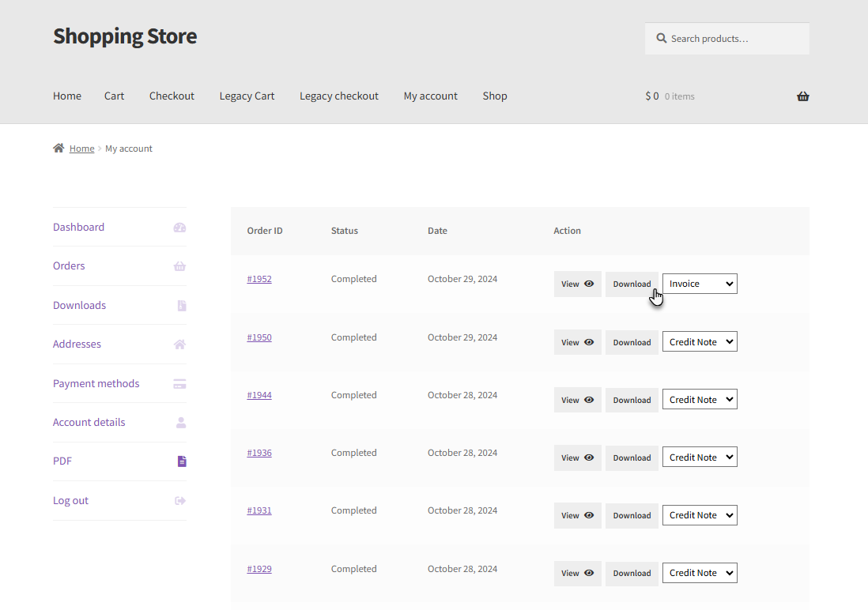
Task: Download document for order #1944
Action: pos(632,400)
